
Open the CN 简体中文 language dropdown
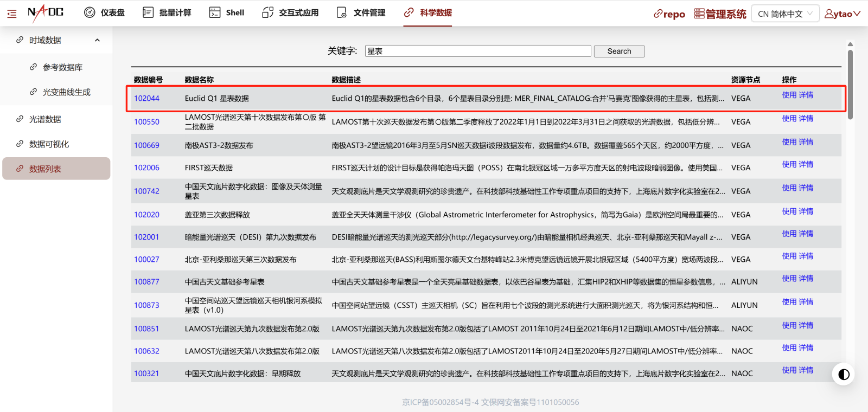point(785,14)
